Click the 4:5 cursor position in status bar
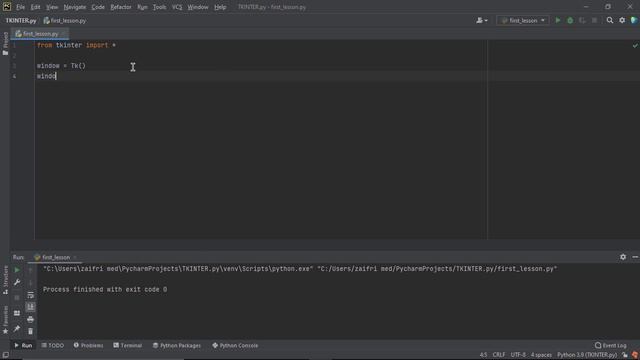640x360 pixels. tap(483, 355)
